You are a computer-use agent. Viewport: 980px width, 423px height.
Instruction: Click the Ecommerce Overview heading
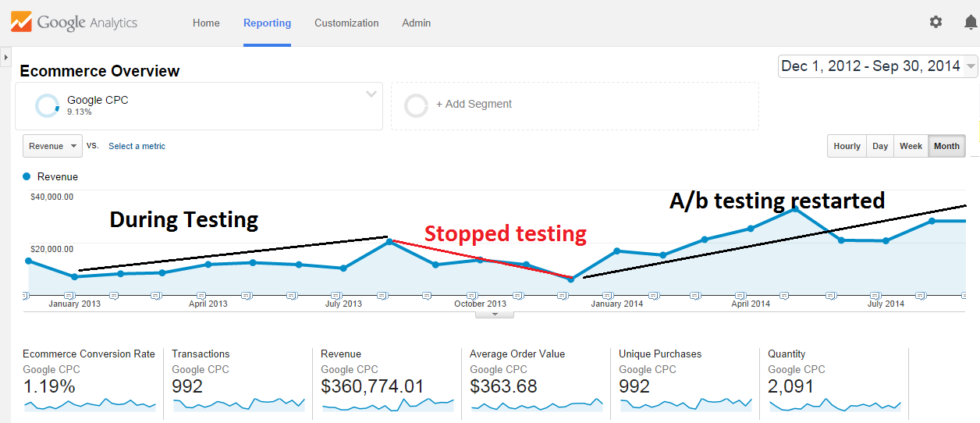100,71
